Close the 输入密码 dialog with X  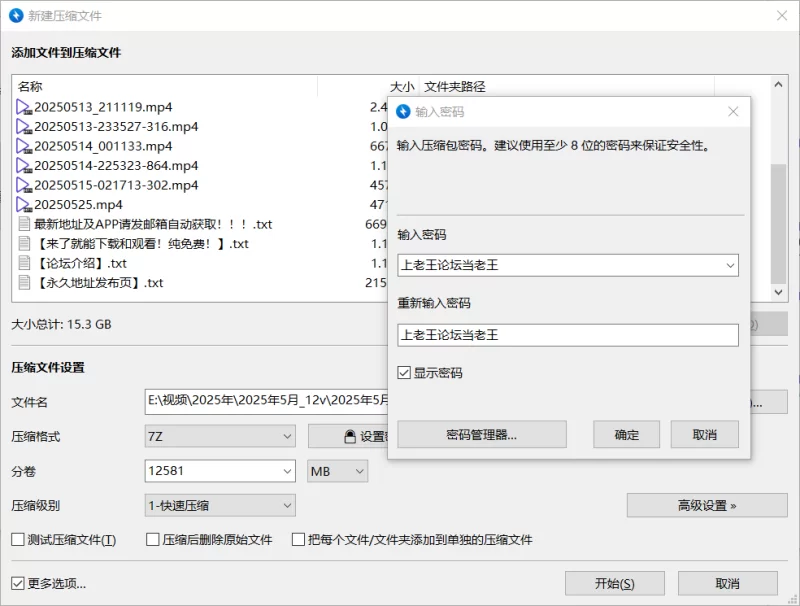(x=733, y=111)
